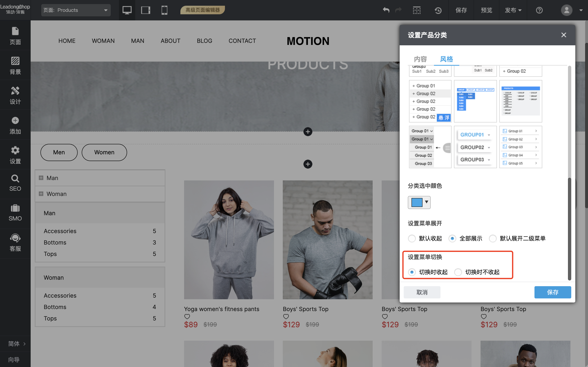
Task: Switch to mobile phone preview icon
Action: (164, 10)
